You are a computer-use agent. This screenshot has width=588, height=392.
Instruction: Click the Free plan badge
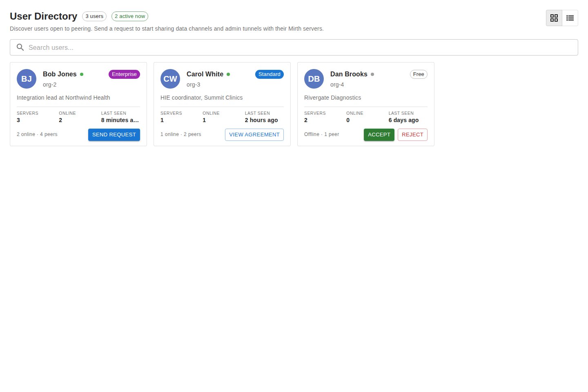click(419, 74)
